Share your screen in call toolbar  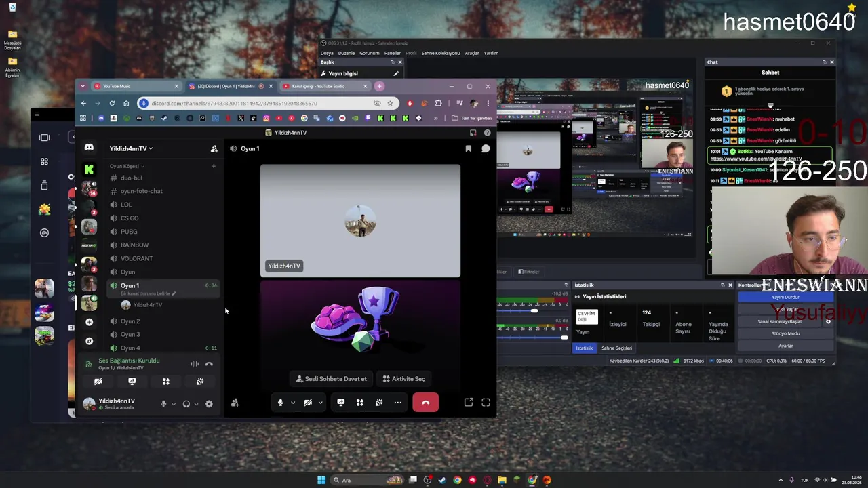(x=340, y=403)
